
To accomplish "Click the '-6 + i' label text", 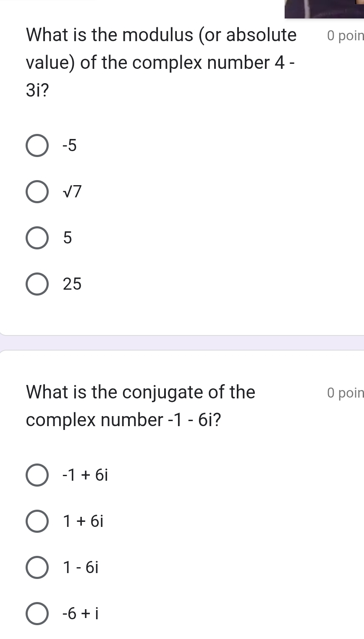I will pos(81,614).
